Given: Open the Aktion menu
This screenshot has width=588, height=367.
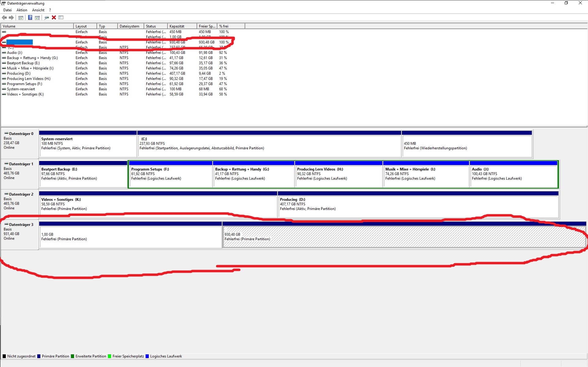Looking at the screenshot, I should (x=22, y=10).
